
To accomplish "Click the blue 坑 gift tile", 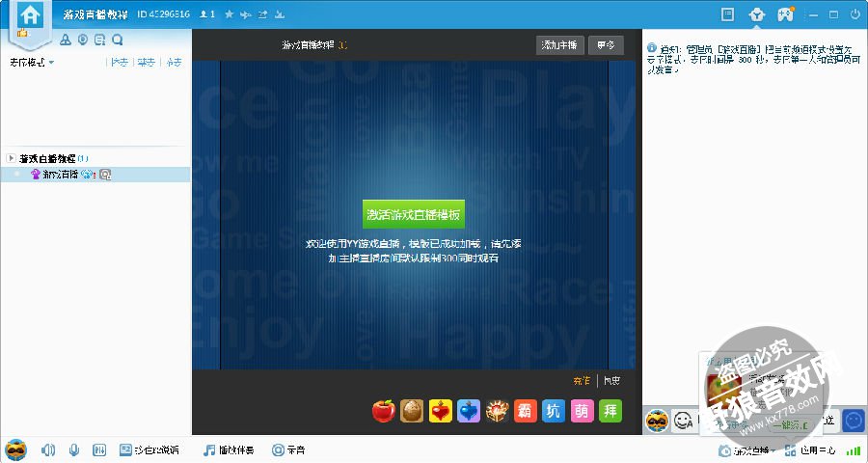I will 554,411.
